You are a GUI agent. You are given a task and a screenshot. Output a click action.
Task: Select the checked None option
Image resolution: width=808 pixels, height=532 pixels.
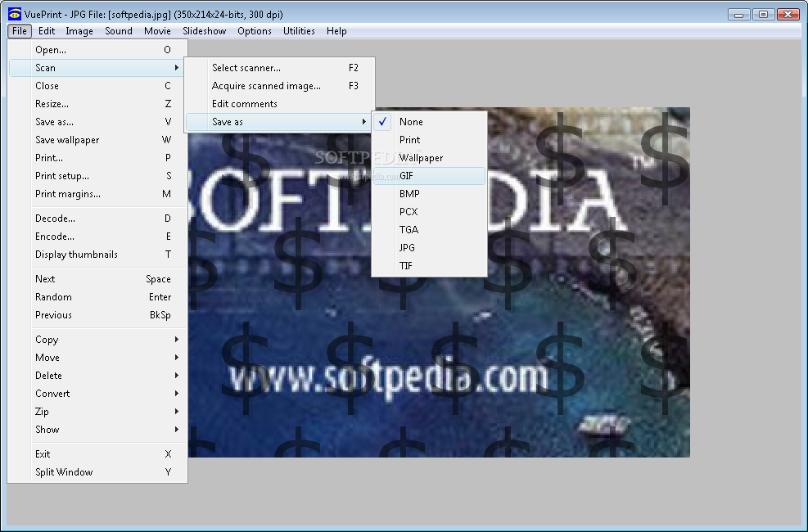coord(429,122)
